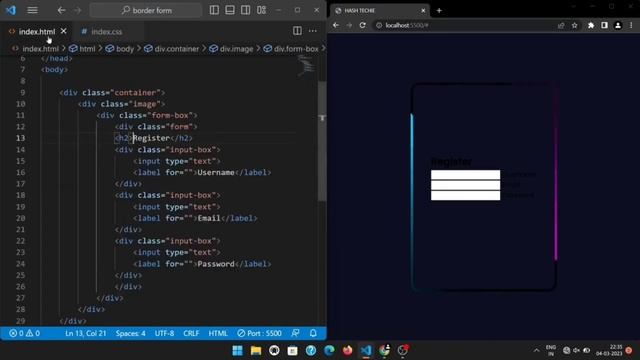Open the Chrome extensions puzzle icon
640x360 pixels.
[x=591, y=25]
